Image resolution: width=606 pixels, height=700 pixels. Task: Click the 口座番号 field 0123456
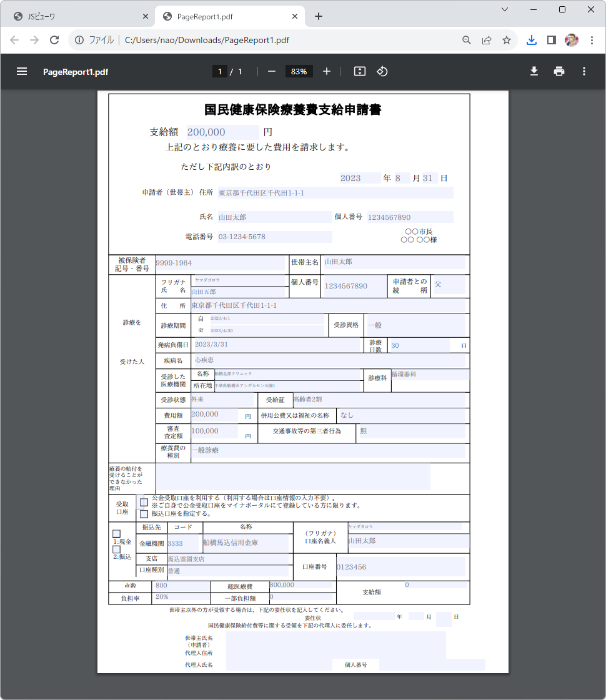400,567
